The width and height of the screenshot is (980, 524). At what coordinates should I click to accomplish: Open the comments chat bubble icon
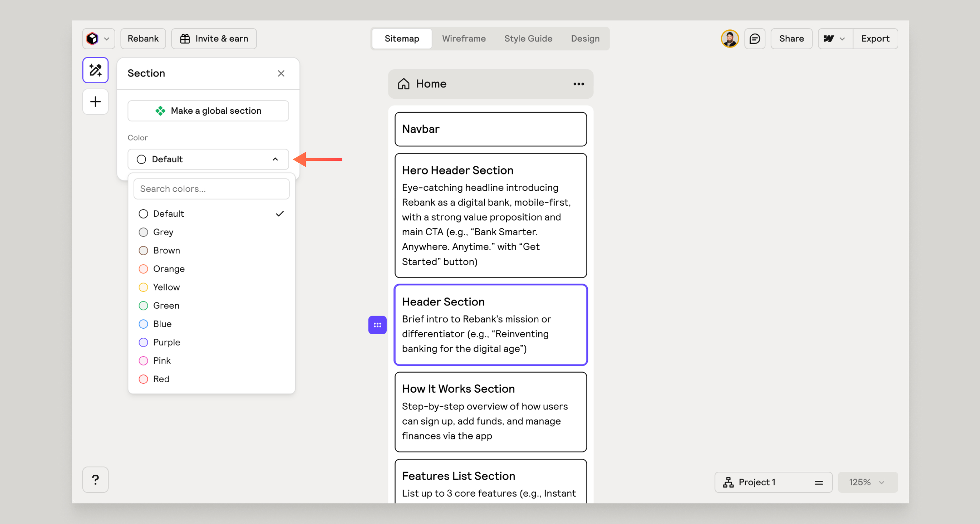tap(754, 39)
